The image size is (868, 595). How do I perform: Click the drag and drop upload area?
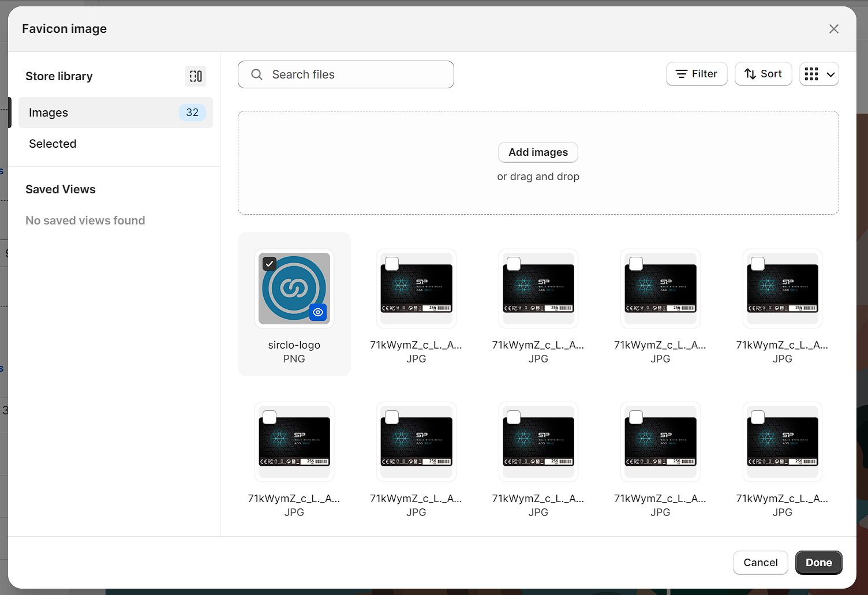click(538, 163)
